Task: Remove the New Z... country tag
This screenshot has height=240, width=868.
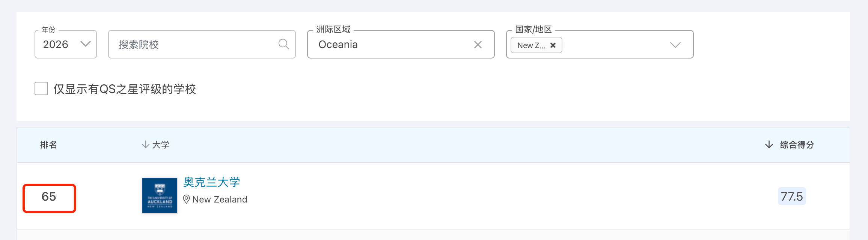Action: [553, 45]
